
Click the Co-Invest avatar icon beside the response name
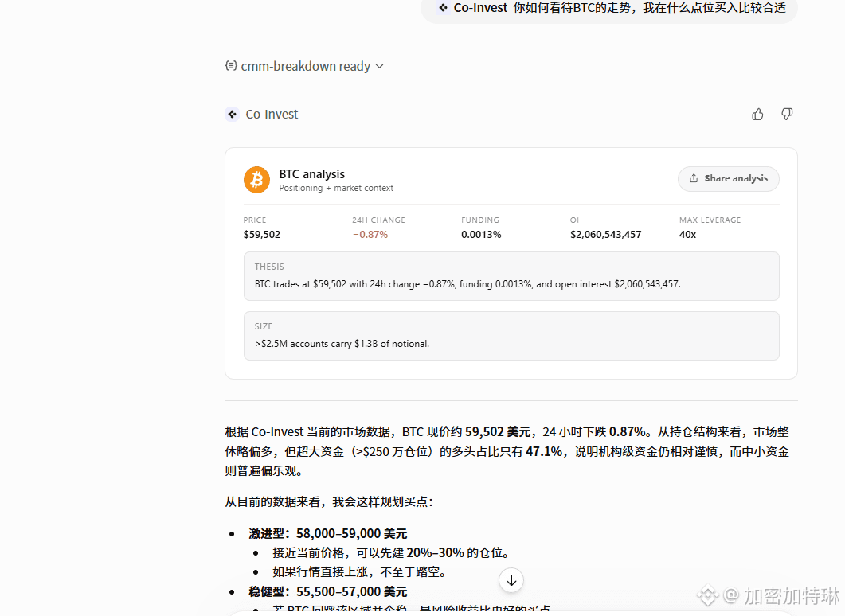pyautogui.click(x=233, y=114)
